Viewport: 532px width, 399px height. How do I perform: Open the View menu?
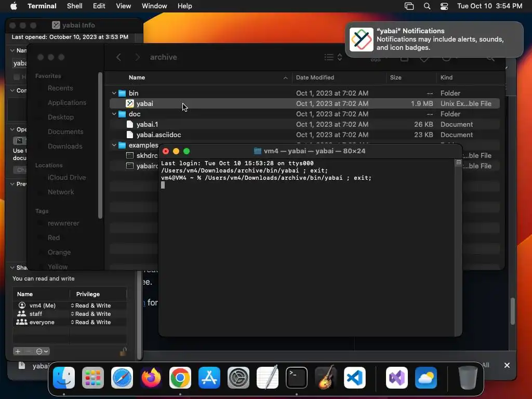tap(124, 6)
